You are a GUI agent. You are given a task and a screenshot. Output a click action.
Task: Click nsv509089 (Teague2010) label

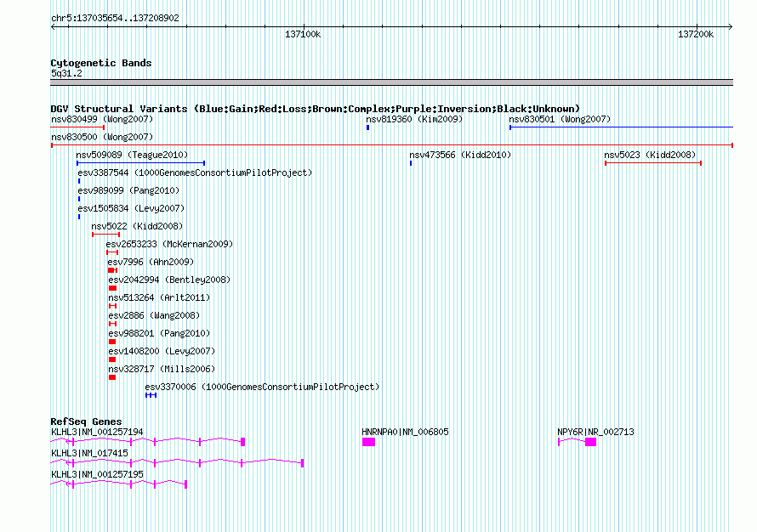point(132,155)
